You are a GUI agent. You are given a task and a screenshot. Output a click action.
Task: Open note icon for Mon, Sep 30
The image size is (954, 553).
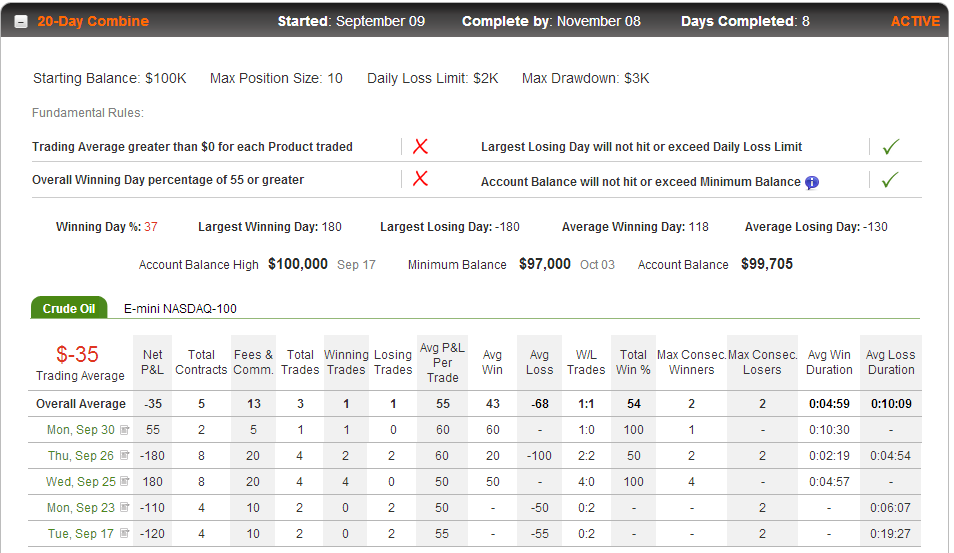tap(125, 430)
